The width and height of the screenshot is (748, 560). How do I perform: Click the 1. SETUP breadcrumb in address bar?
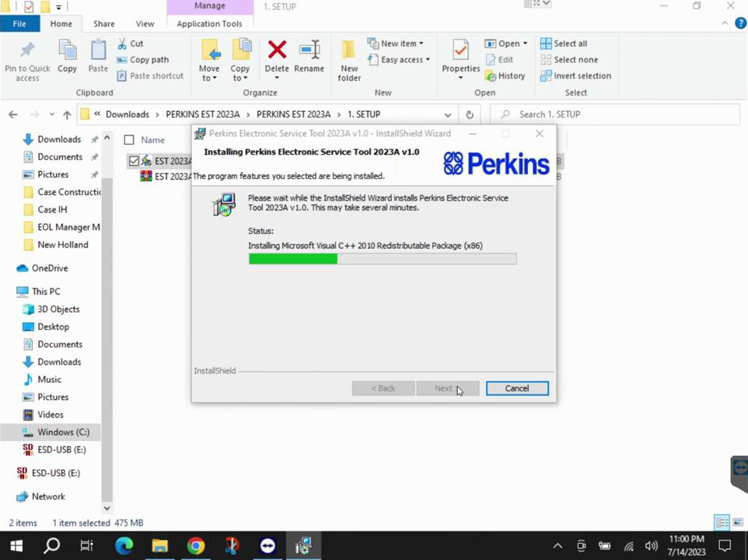(364, 114)
